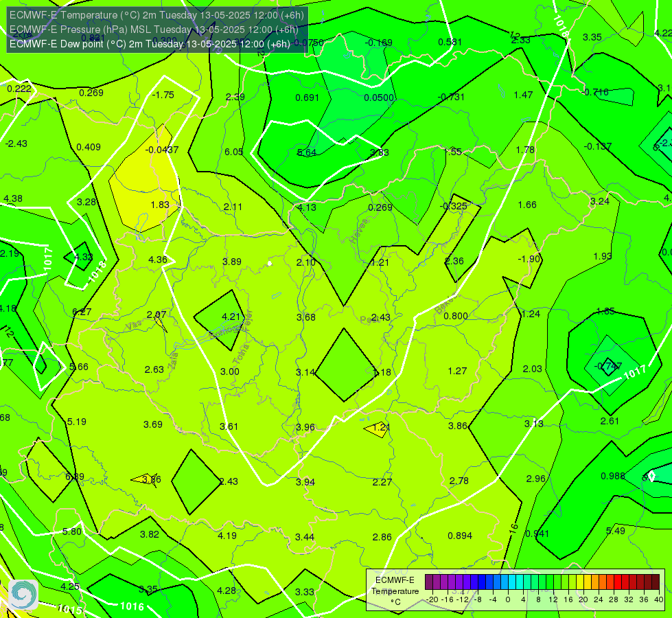
Task: Click the Vas county label
Action: tap(134, 326)
